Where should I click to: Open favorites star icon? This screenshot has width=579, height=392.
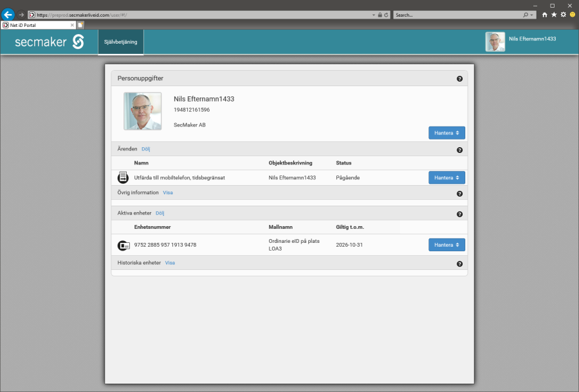pyautogui.click(x=554, y=15)
